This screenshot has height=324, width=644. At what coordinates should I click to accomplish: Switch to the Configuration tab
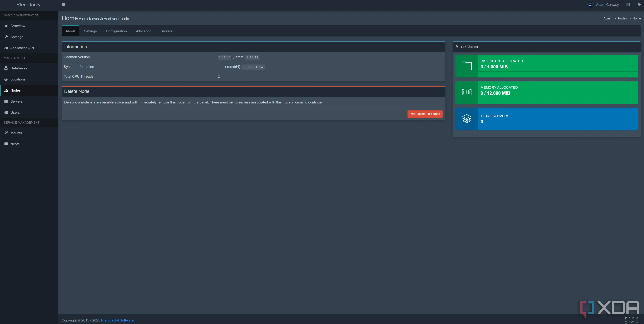pos(116,31)
